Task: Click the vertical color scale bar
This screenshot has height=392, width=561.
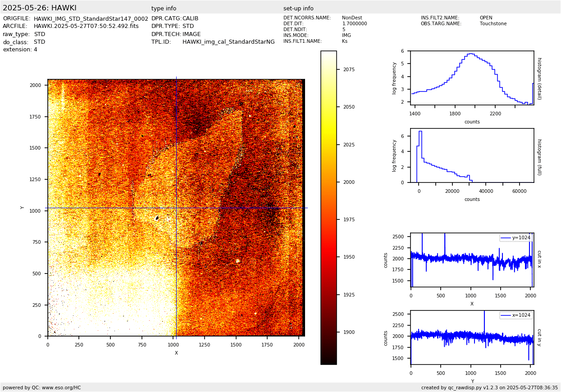Action: tap(328, 207)
